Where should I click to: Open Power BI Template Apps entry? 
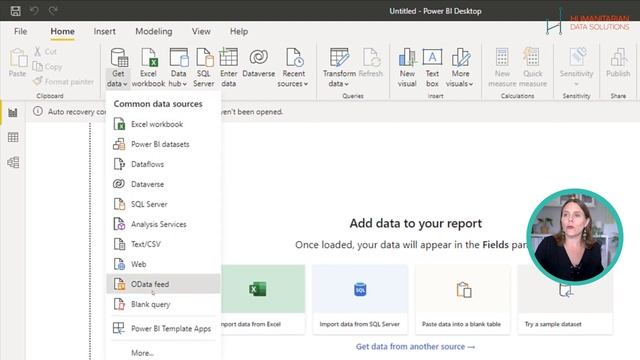163,328
